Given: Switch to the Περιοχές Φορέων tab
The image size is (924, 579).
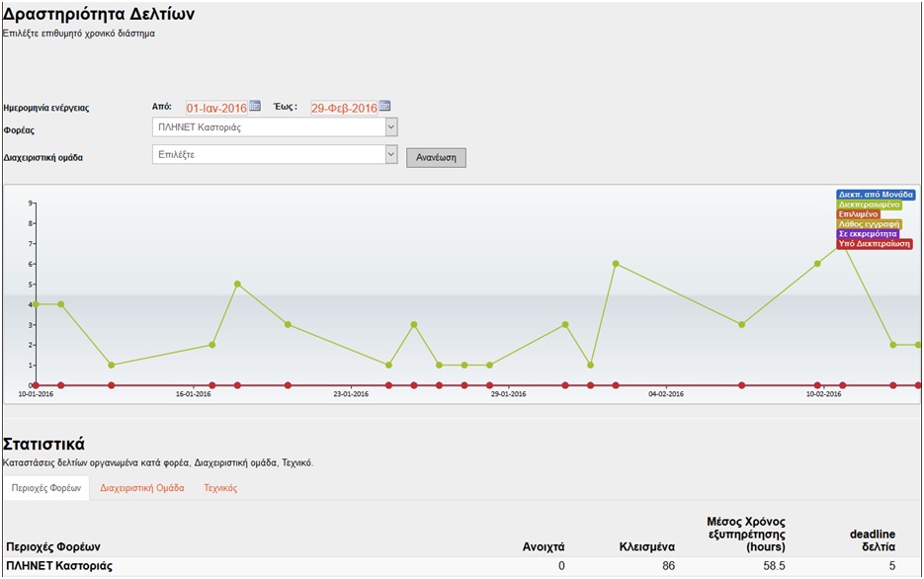Looking at the screenshot, I should pos(45,488).
